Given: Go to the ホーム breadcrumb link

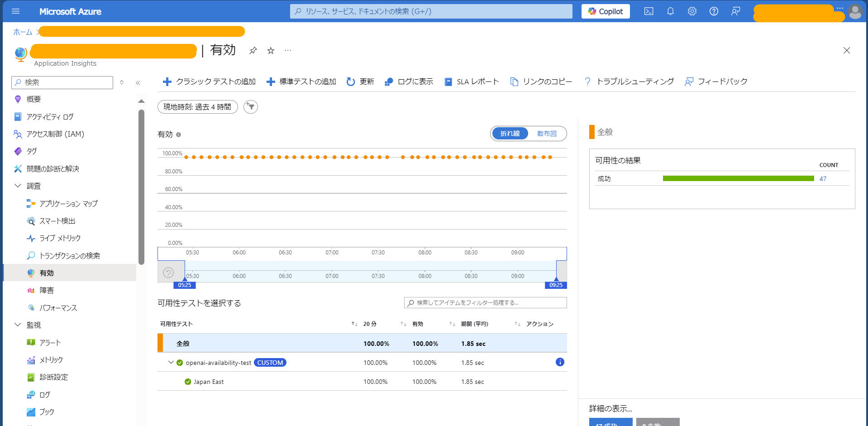Looking at the screenshot, I should tap(23, 32).
